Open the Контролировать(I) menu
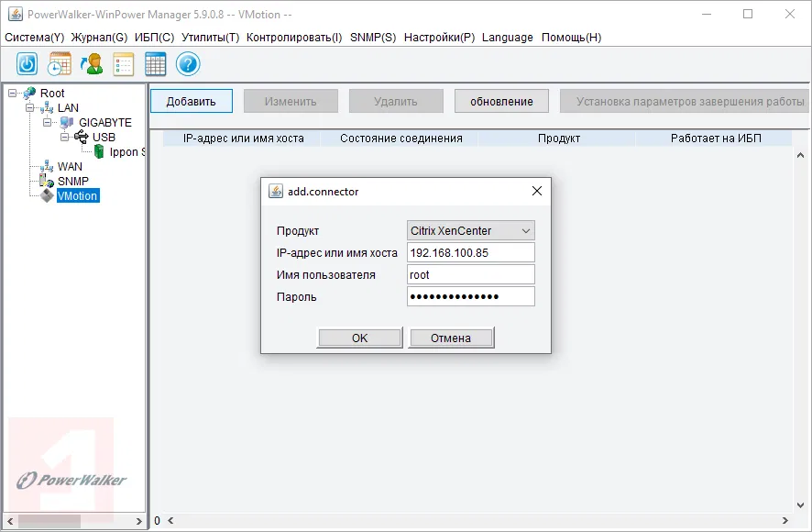The height and width of the screenshot is (532, 812). pos(294,38)
